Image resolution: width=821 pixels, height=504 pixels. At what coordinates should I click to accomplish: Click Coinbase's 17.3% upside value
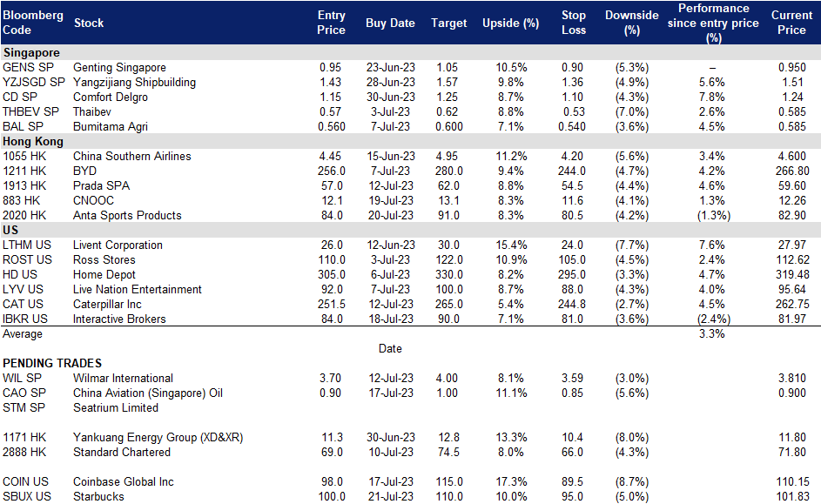(511, 481)
